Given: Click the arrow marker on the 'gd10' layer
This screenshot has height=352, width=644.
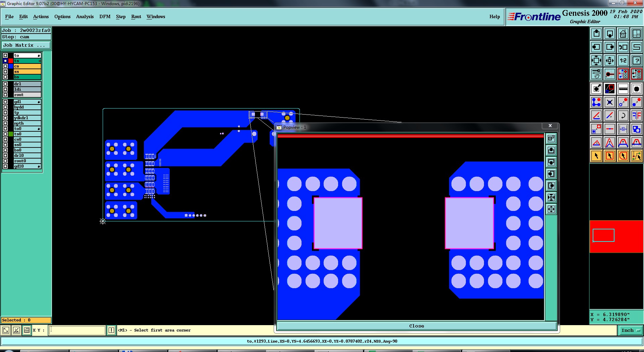Looking at the screenshot, I should coord(39,166).
